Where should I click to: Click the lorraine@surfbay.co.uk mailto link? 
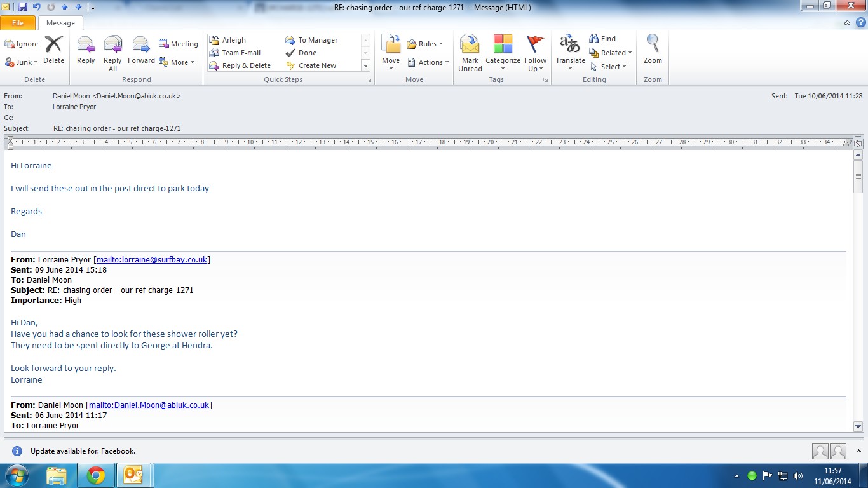(x=152, y=259)
